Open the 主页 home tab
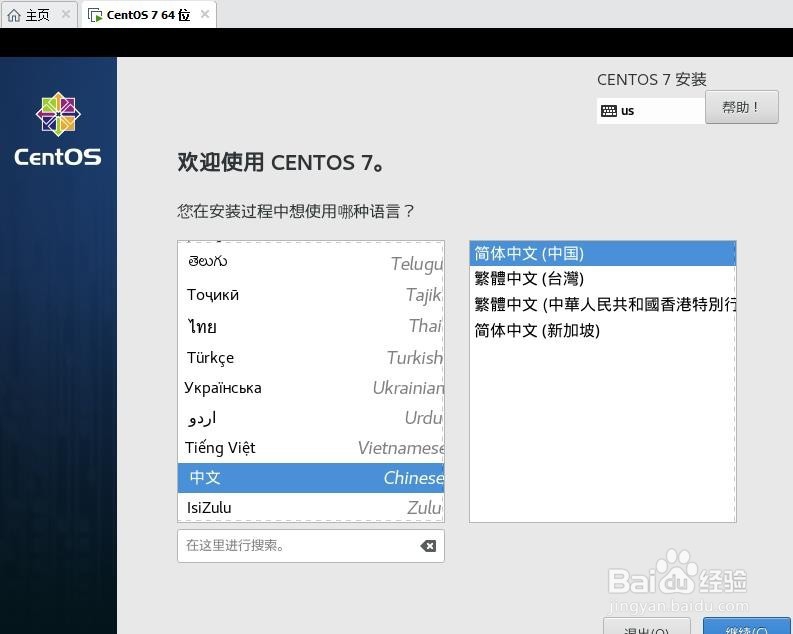 coord(38,15)
